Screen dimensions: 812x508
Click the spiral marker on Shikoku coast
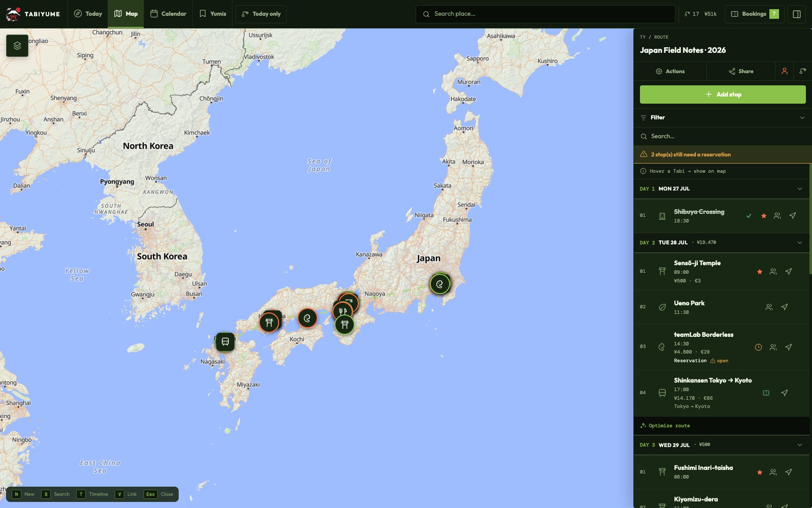pos(307,319)
